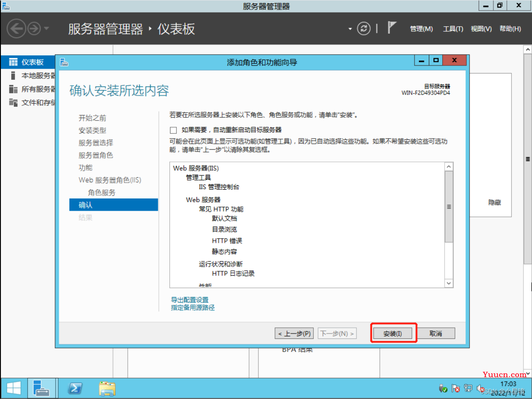Click the feature list scrollbar down arrow
The image size is (532, 399).
(449, 283)
